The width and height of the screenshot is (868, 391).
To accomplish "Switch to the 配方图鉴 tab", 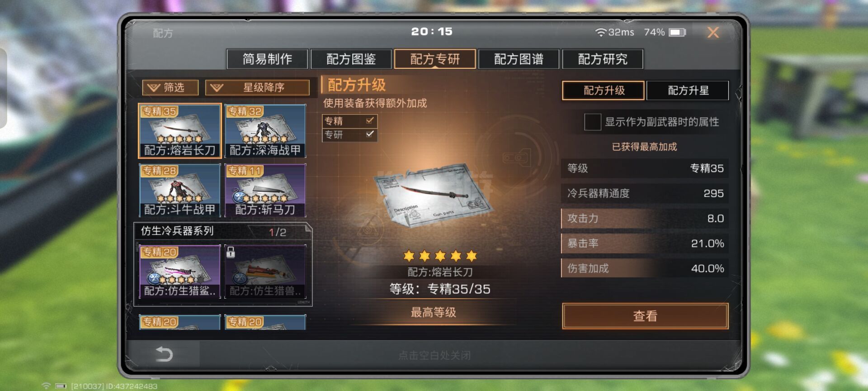I will click(x=351, y=59).
